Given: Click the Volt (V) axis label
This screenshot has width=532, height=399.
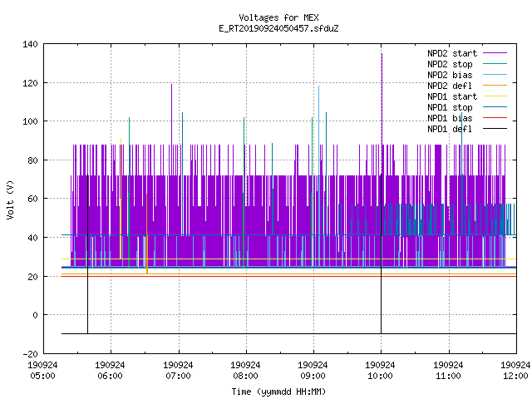Looking at the screenshot, I should click(x=10, y=199).
